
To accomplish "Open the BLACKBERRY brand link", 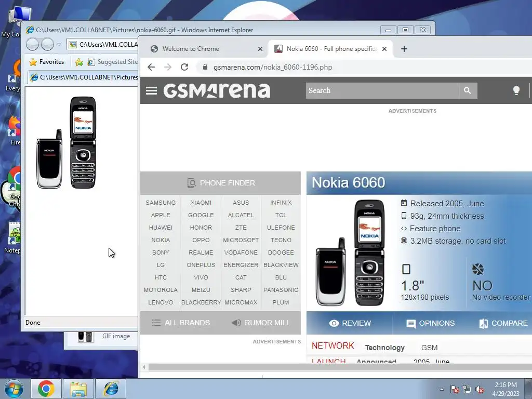I will click(x=201, y=302).
